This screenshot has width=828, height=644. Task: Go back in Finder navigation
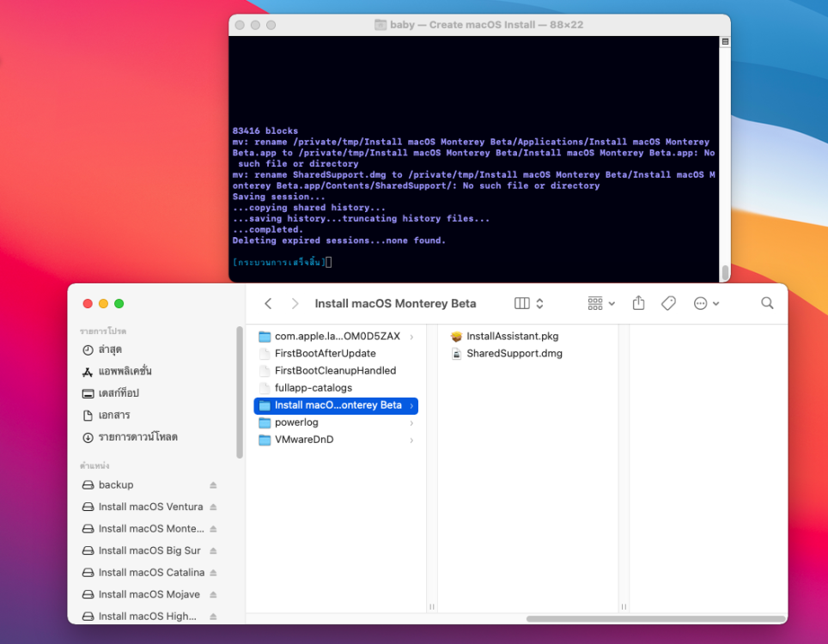pos(268,303)
